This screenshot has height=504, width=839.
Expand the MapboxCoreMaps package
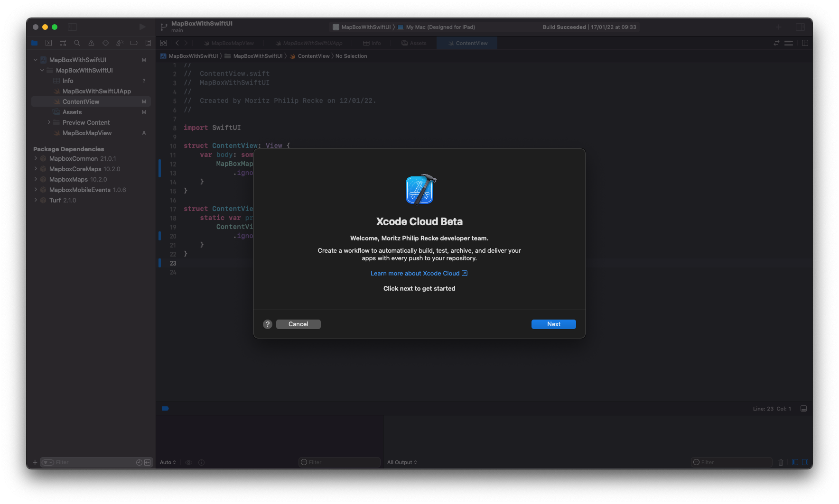click(36, 169)
